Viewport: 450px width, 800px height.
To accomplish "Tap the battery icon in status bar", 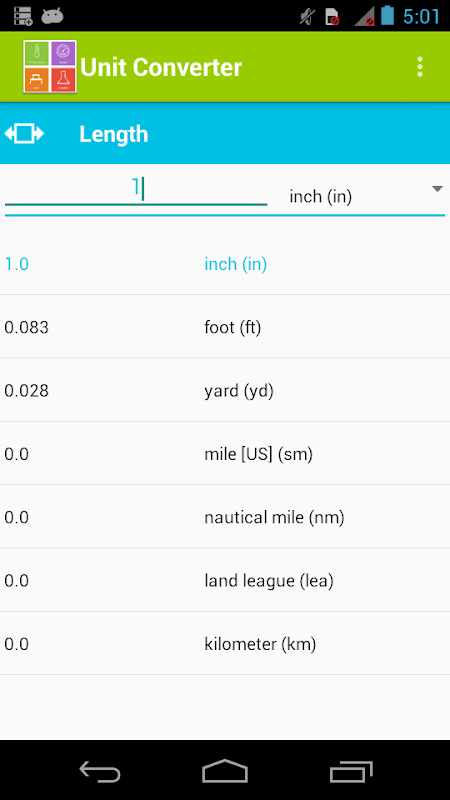I will (387, 16).
